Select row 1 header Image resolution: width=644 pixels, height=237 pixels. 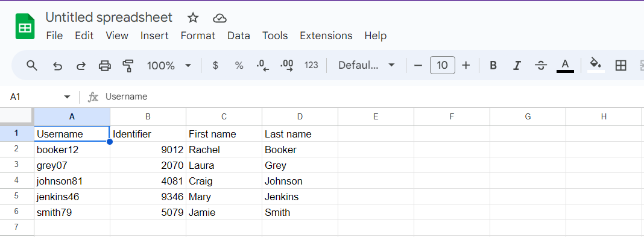click(17, 133)
